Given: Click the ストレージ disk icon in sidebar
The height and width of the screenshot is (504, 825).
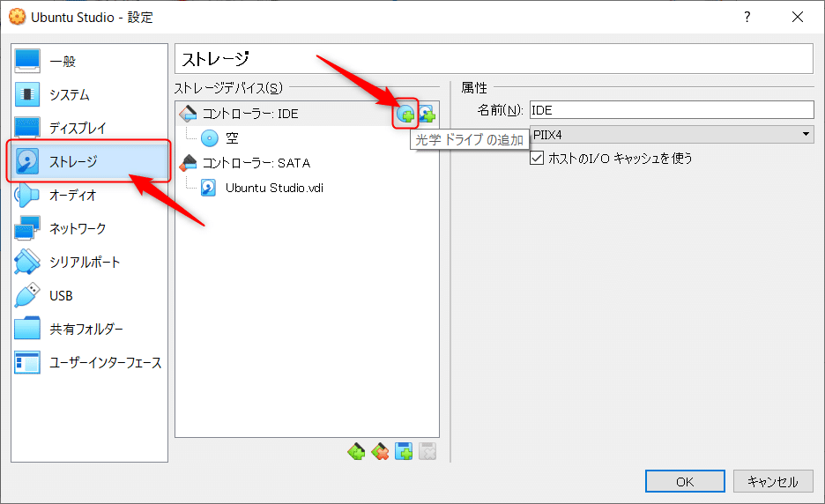Looking at the screenshot, I should coord(27,161).
